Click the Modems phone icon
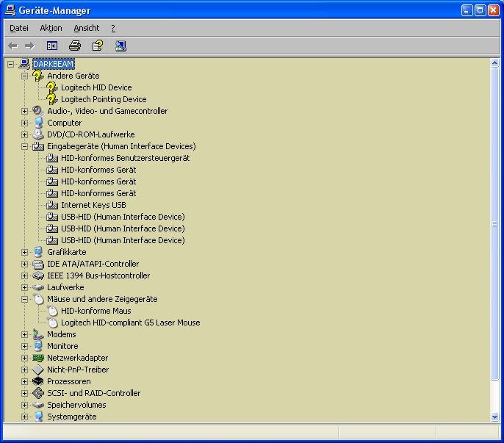Screen dimensions: 504x443 [38, 334]
